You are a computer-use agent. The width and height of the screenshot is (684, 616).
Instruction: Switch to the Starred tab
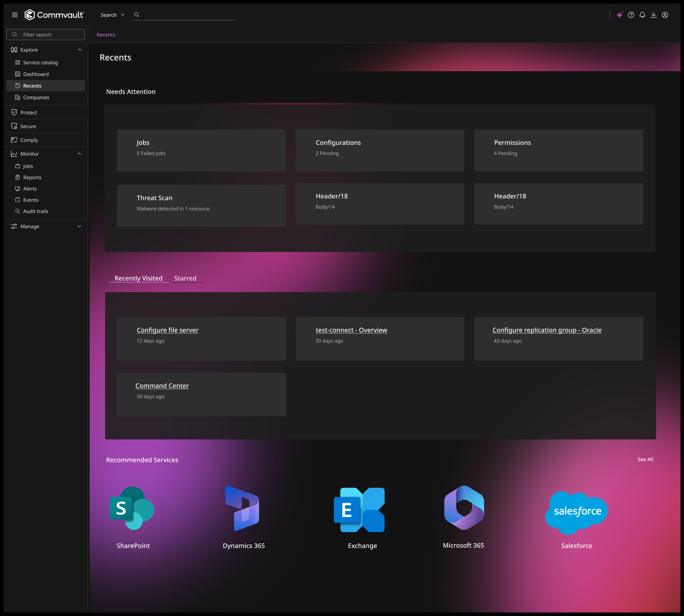(185, 278)
